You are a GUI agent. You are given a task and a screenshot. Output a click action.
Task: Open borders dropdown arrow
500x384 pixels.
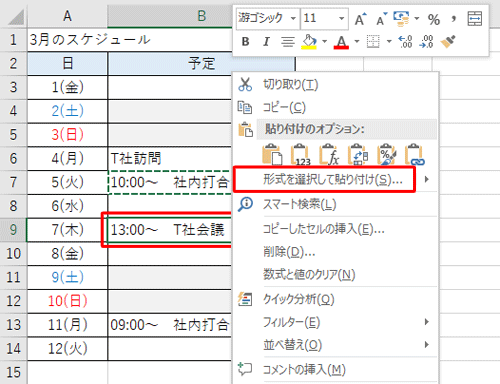[389, 42]
